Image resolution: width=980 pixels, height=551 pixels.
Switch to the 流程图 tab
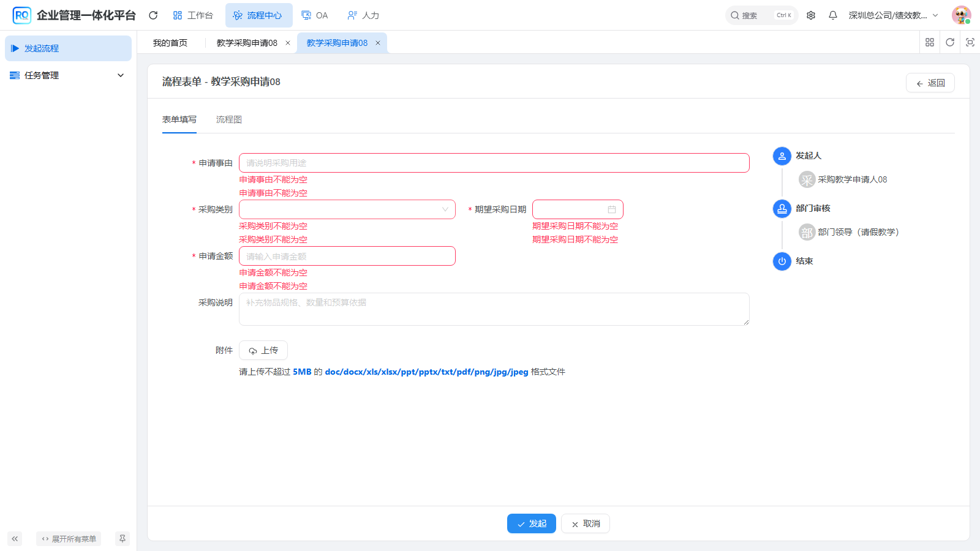coord(229,119)
